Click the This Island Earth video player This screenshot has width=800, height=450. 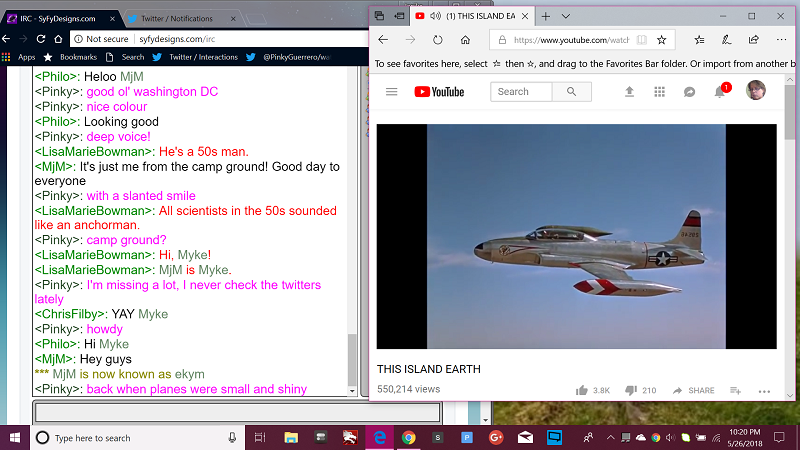(577, 237)
